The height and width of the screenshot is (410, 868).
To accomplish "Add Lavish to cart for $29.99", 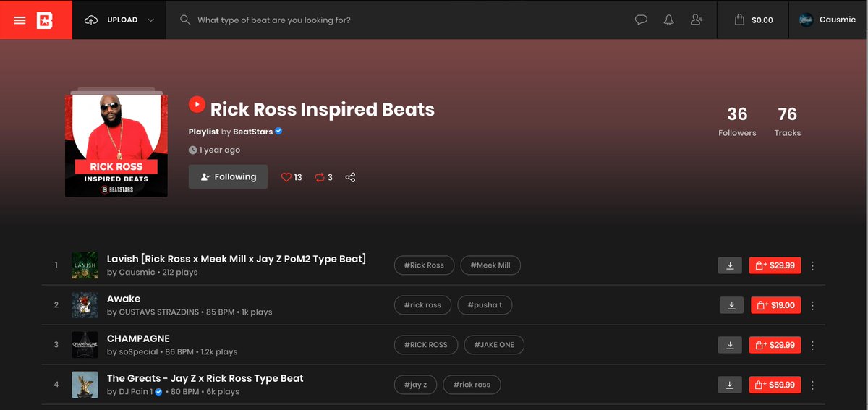I will 775,265.
